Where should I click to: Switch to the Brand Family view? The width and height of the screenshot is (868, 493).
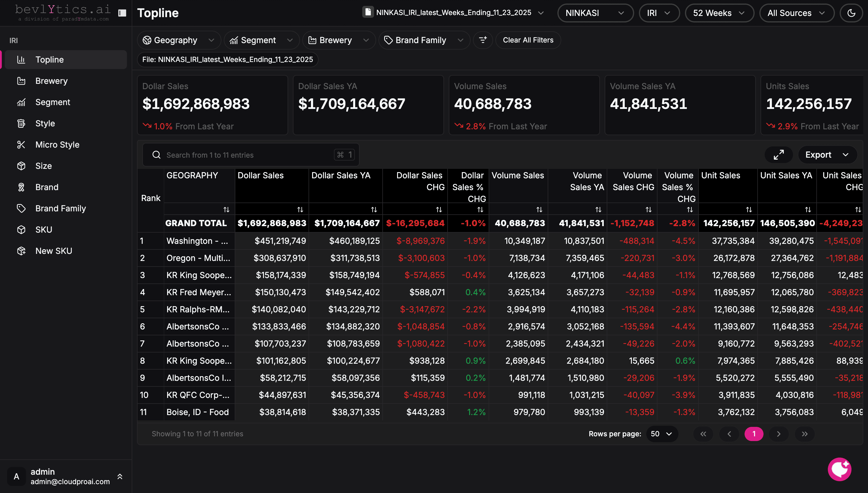(x=60, y=208)
